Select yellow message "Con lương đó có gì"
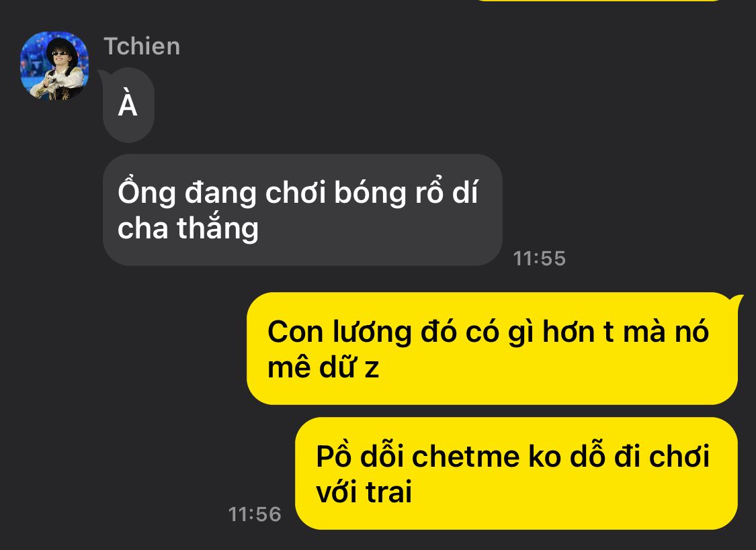This screenshot has height=550, width=756. 493,349
